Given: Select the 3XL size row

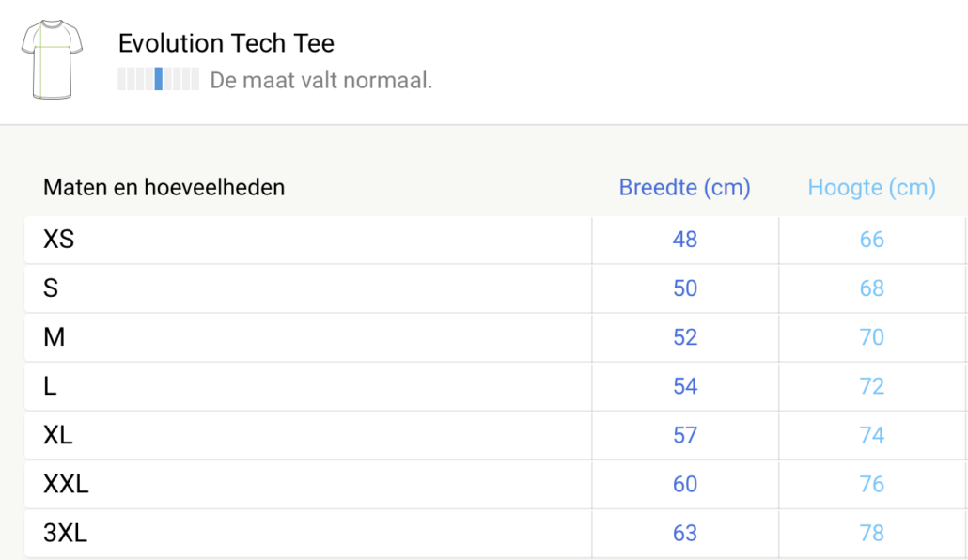Looking at the screenshot, I should [496, 534].
